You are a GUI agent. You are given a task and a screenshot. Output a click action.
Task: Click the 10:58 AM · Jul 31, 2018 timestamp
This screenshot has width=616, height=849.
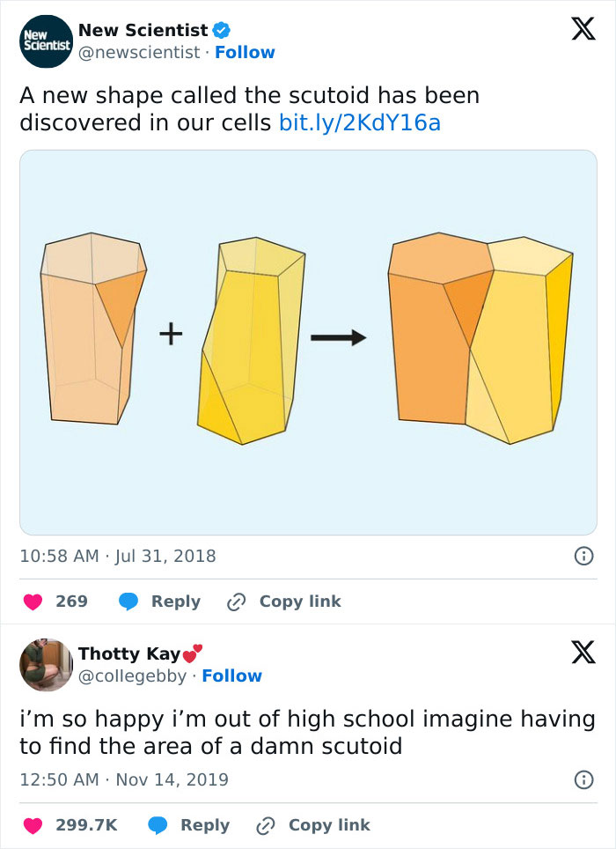[117, 556]
